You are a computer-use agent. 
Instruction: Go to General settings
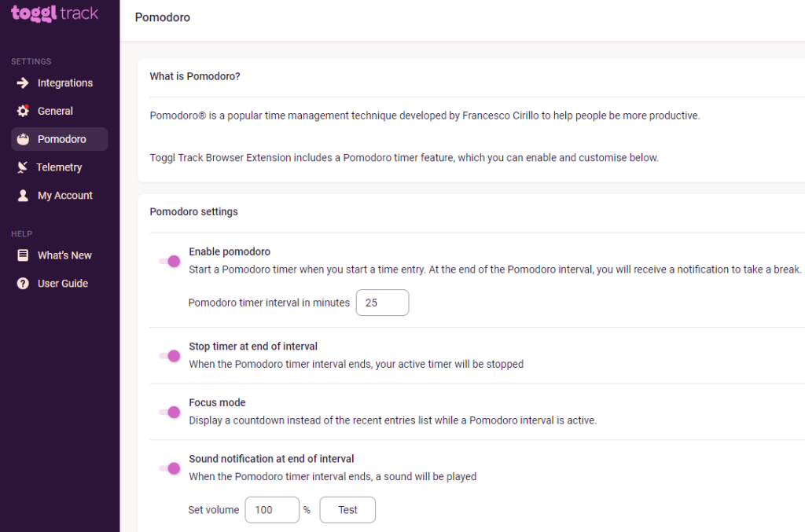pyautogui.click(x=55, y=111)
